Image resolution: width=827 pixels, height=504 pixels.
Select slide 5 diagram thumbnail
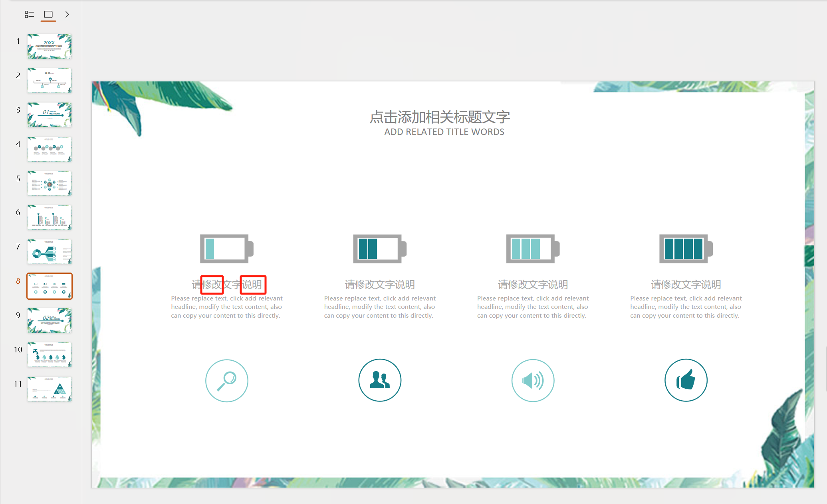coord(49,183)
